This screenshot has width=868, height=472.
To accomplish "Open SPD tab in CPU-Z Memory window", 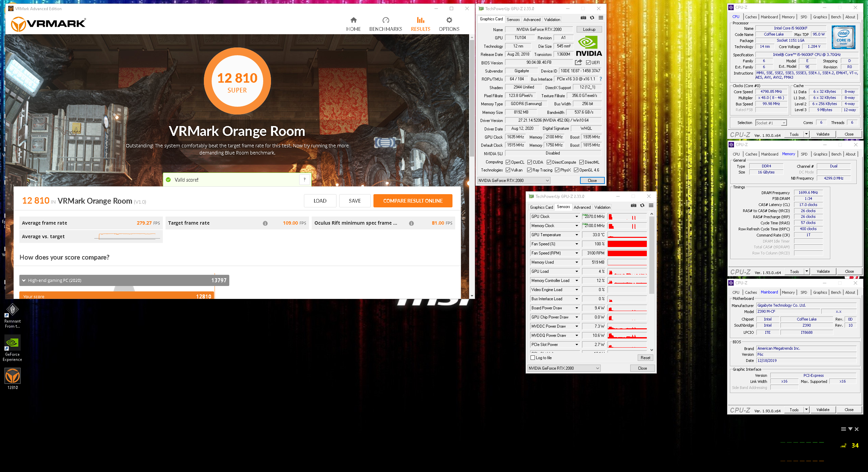I will [x=804, y=154].
